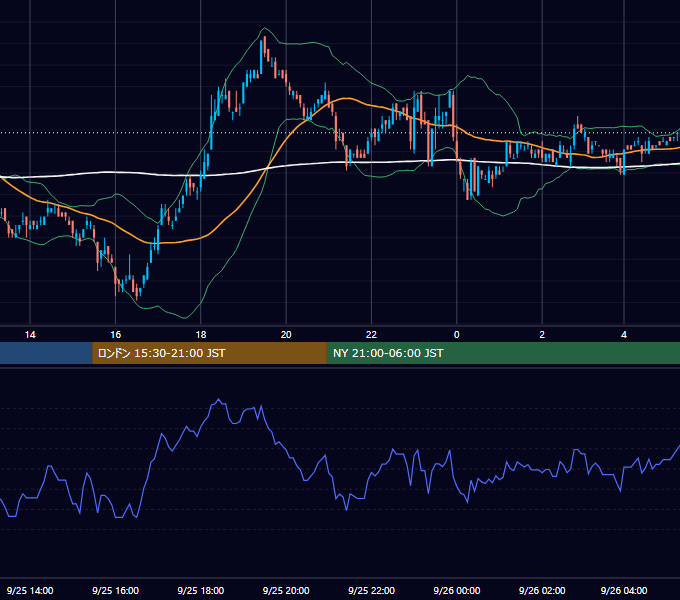This screenshot has width=680, height=600.
Task: Click the 9/25 14:00 date label
Action: point(30,590)
